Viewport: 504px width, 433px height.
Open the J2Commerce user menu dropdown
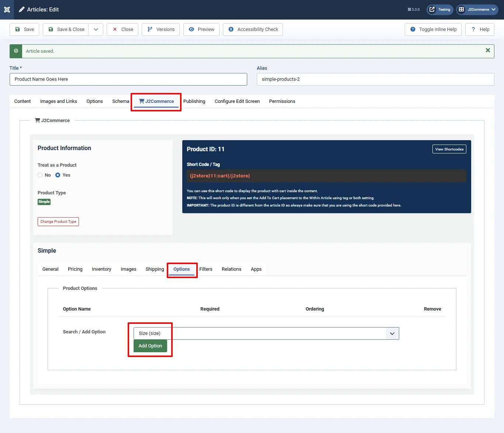tap(477, 10)
